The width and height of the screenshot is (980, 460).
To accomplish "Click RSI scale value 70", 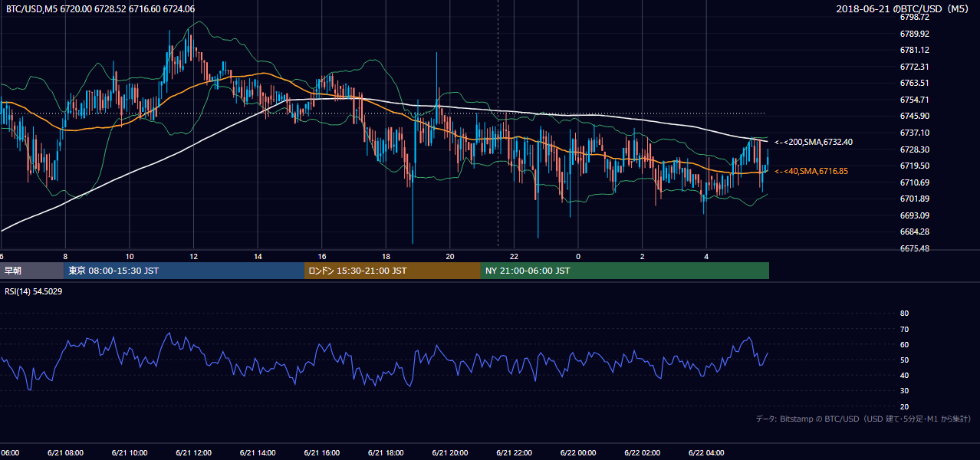I will point(904,329).
